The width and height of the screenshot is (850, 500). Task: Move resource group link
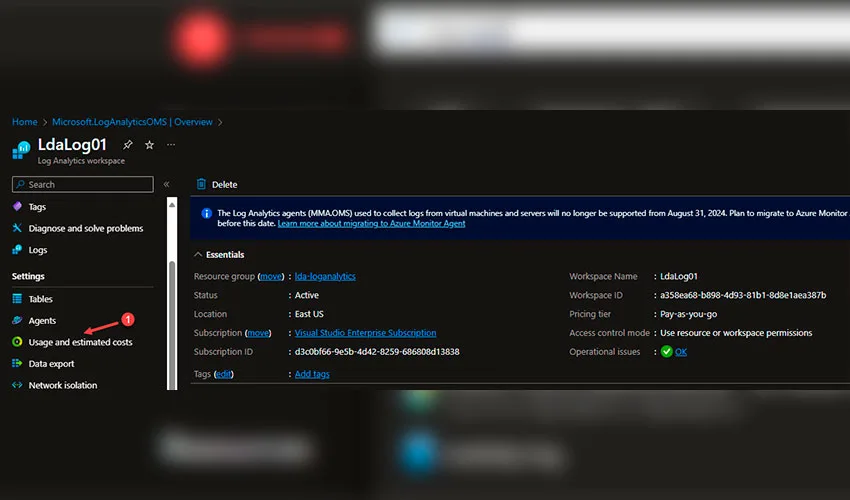coord(271,277)
